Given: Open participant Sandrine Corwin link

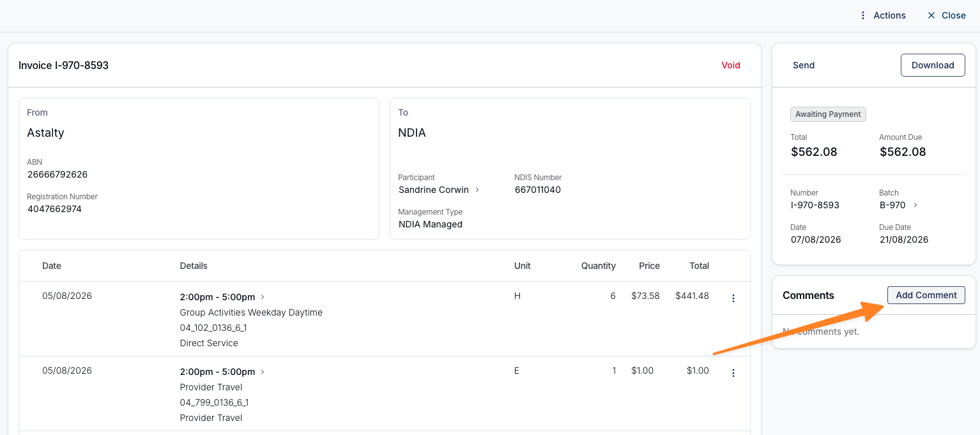Looking at the screenshot, I should (x=434, y=190).
